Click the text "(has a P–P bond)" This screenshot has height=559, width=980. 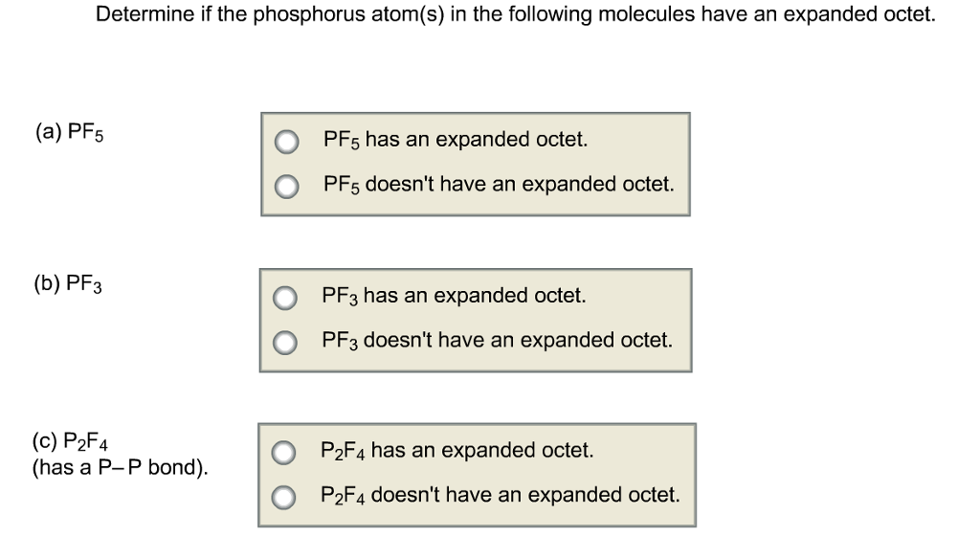(122, 468)
